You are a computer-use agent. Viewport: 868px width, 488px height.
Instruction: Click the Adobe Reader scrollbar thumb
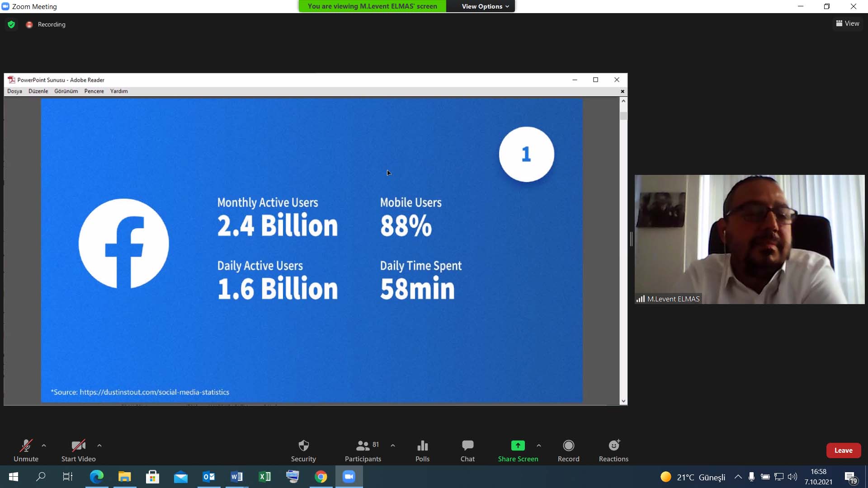pyautogui.click(x=623, y=116)
